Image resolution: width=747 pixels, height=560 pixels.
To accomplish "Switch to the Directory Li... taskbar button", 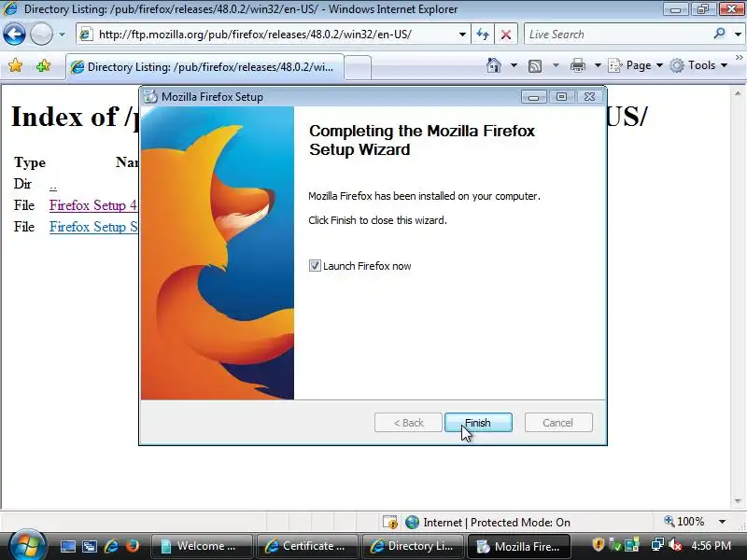I will 413,546.
